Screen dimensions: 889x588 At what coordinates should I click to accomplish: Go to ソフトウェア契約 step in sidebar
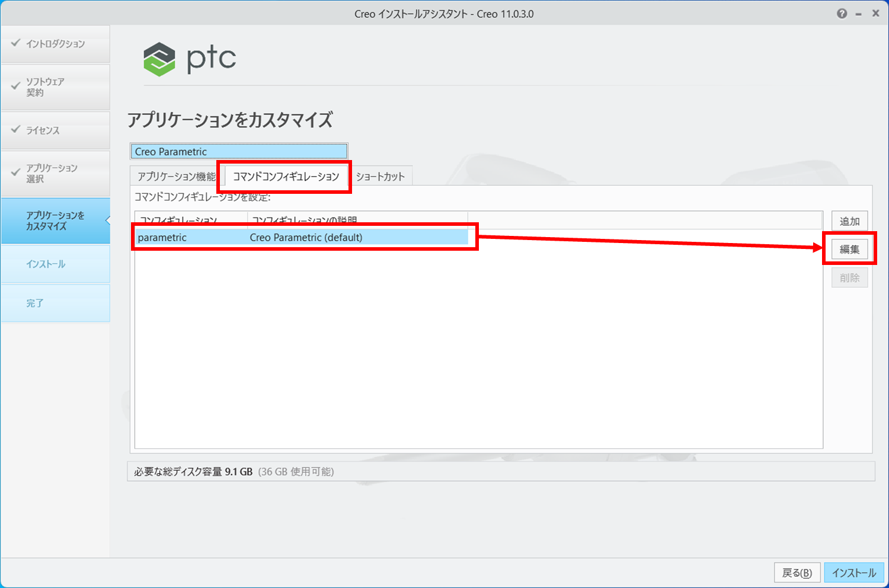pyautogui.click(x=55, y=87)
